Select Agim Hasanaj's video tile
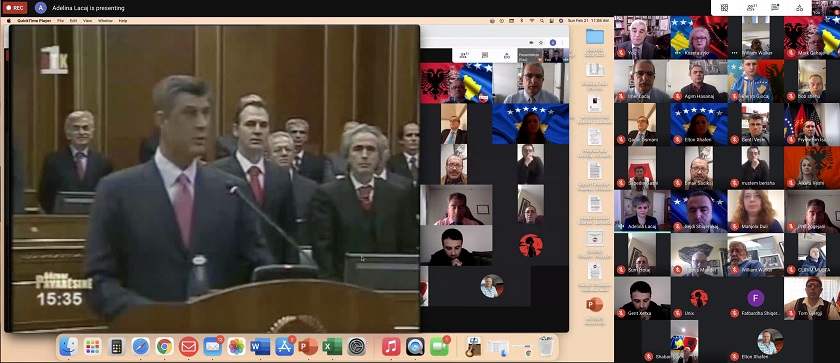Viewport: 840px width, 363px height. tap(699, 81)
